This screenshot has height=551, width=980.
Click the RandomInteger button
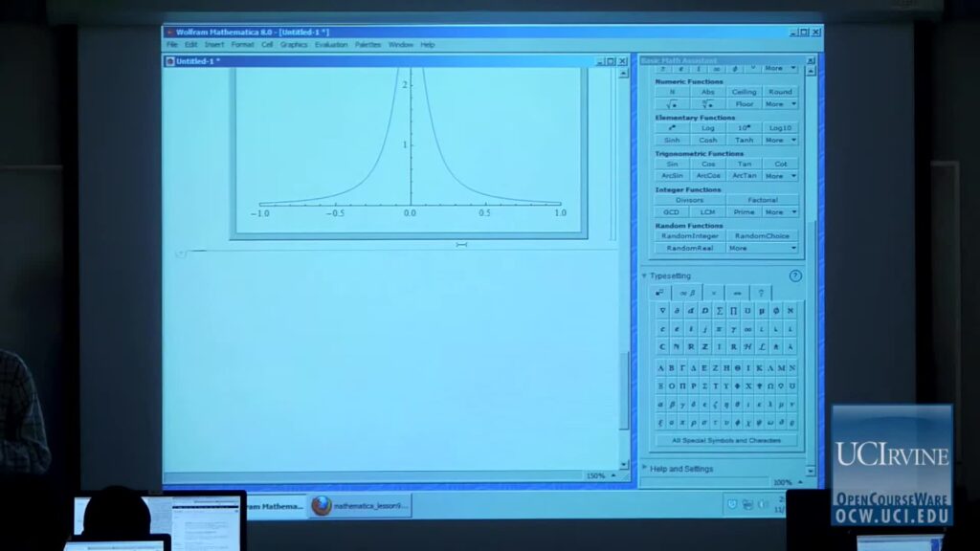[689, 236]
